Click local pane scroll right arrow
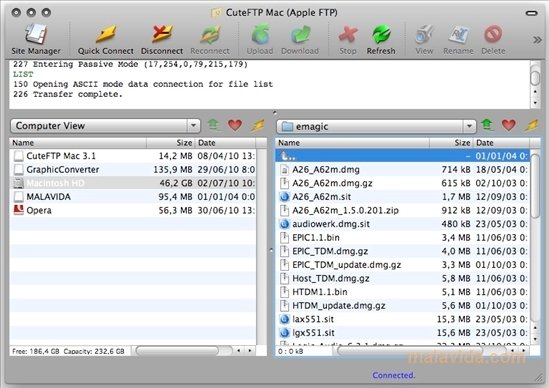This screenshot has height=388, width=549. (x=250, y=351)
